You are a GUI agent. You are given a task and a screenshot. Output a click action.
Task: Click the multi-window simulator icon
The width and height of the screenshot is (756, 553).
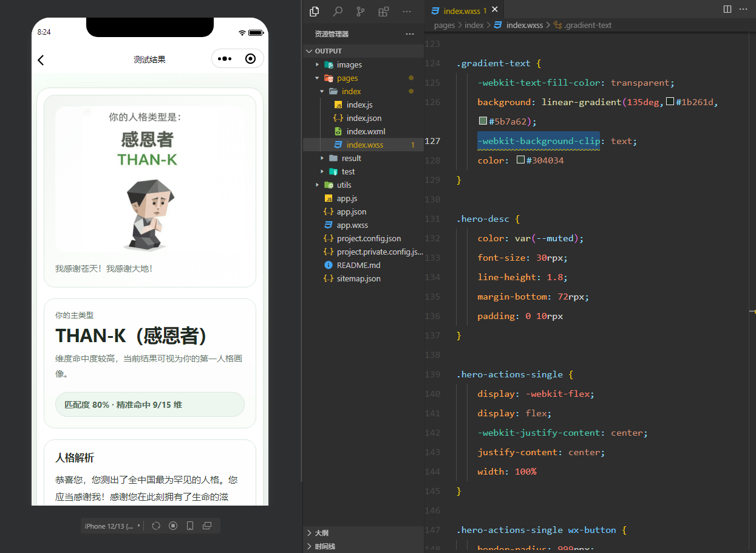207,525
